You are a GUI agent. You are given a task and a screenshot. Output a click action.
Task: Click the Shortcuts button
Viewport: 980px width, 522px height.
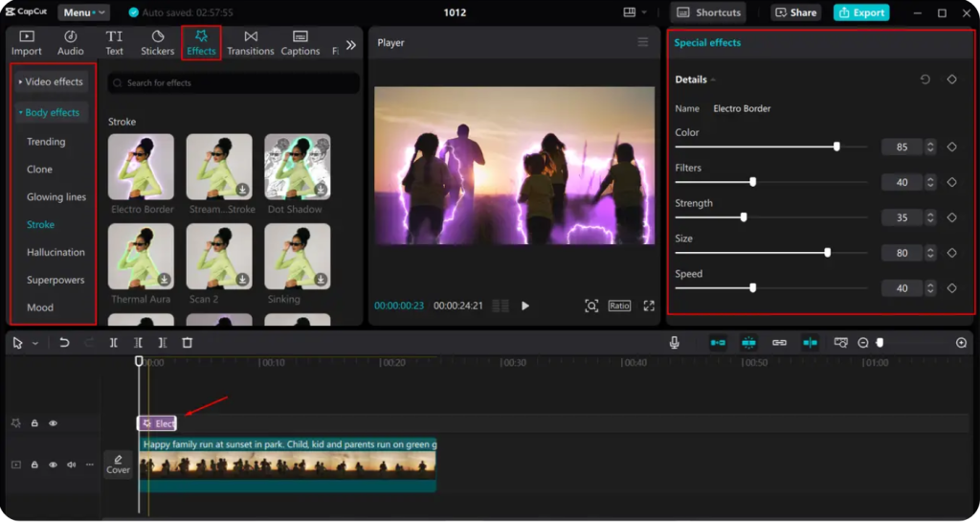click(709, 12)
